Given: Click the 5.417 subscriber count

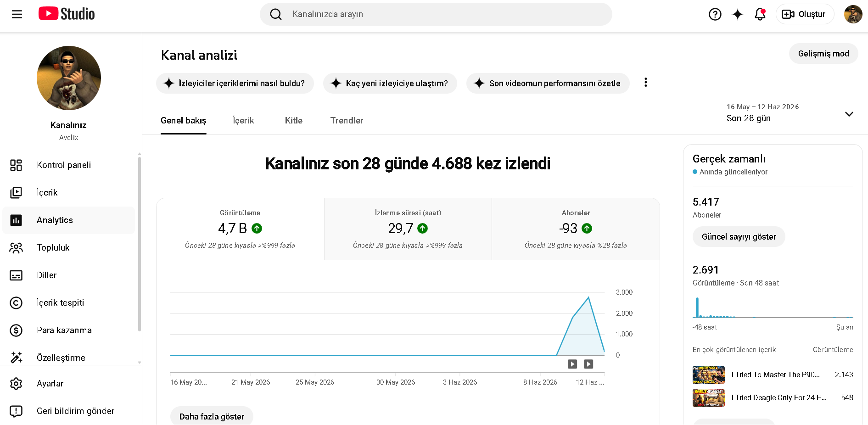Looking at the screenshot, I should (706, 202).
